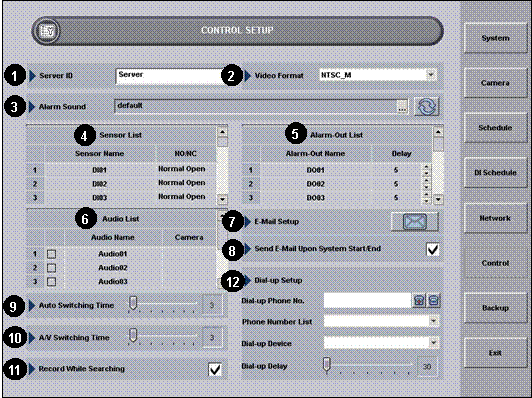Check the Audio03 checkbox
532x398 pixels.
click(x=52, y=282)
